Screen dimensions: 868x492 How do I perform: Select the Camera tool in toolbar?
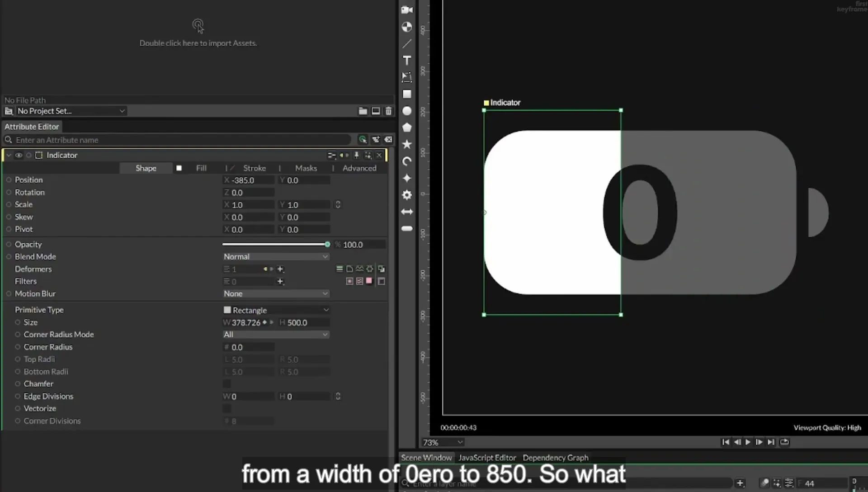[x=407, y=10]
